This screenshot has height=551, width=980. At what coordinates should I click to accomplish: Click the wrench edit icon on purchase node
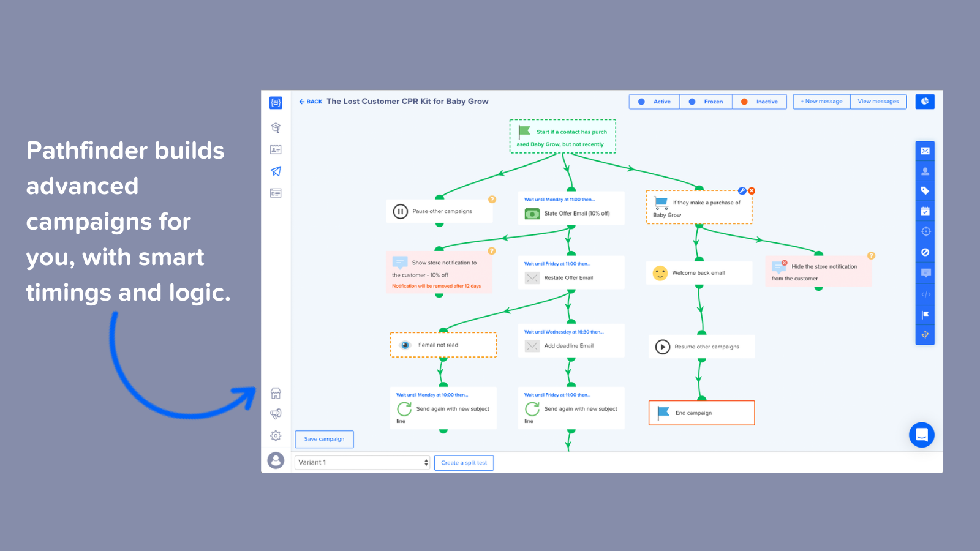click(742, 191)
